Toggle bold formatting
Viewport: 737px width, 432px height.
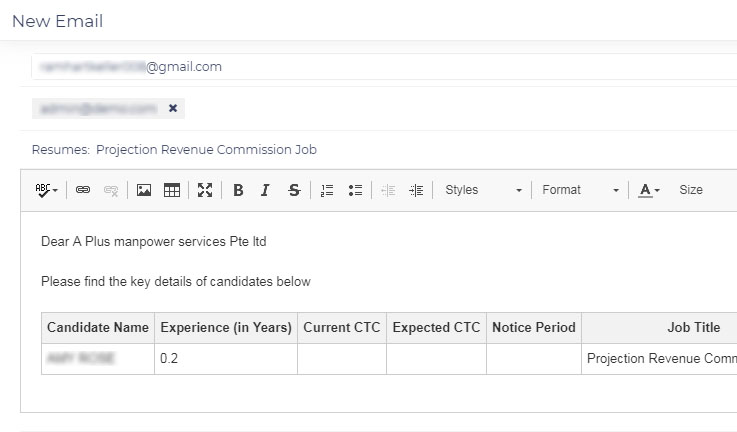[238, 190]
